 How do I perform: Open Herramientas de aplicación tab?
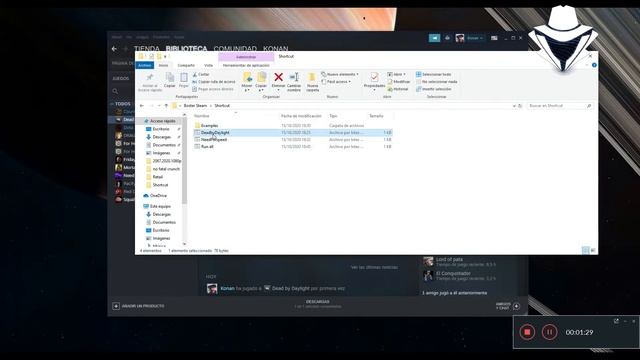pos(246,65)
